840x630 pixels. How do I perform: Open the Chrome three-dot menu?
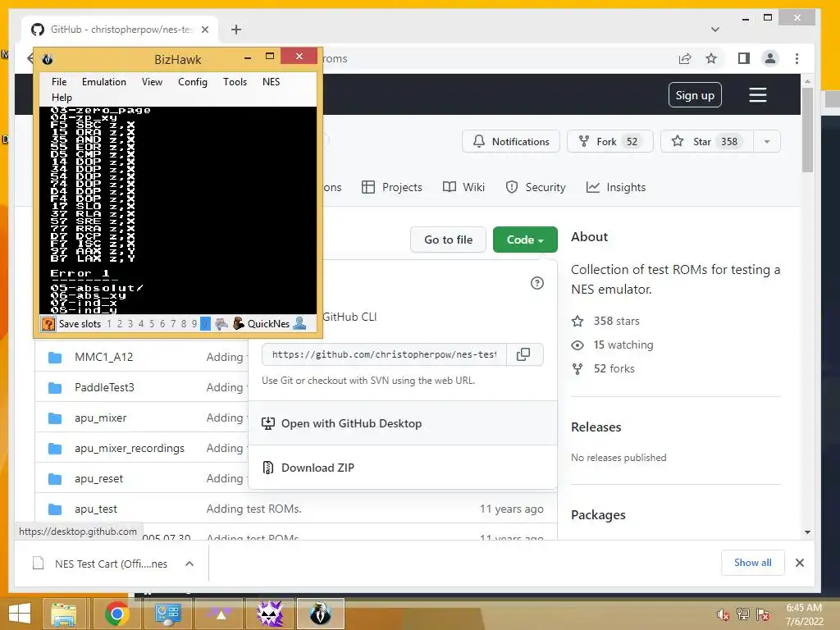tap(797, 58)
